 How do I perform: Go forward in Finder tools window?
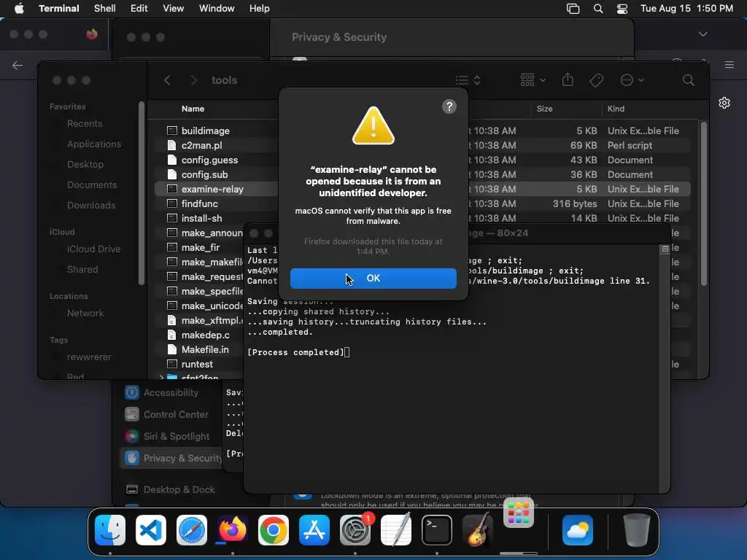[x=193, y=80]
